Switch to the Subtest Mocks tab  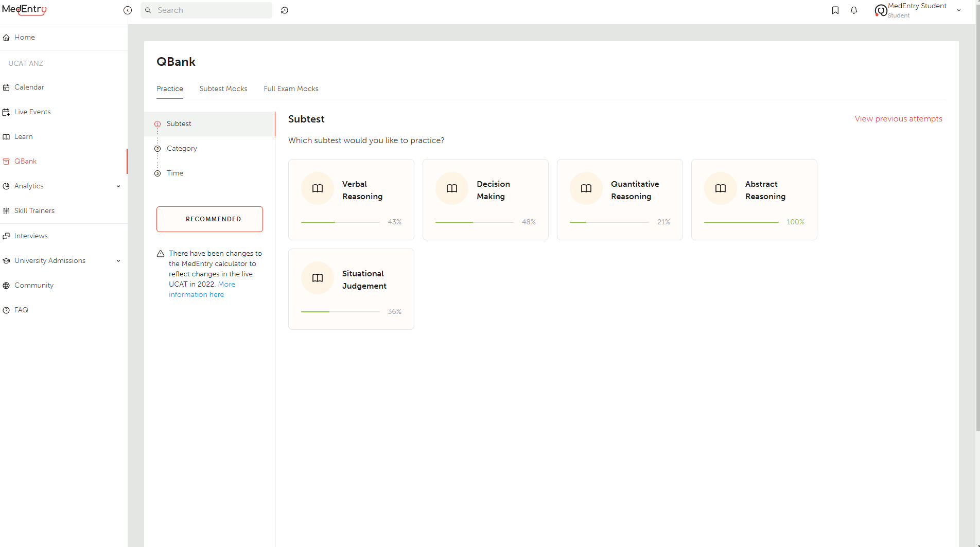(x=223, y=89)
